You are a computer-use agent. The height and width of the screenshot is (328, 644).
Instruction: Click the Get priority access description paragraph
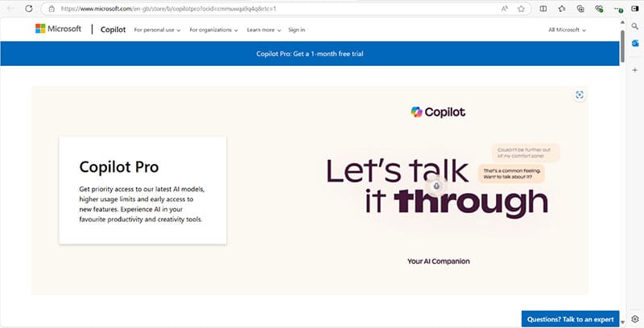[142, 204]
